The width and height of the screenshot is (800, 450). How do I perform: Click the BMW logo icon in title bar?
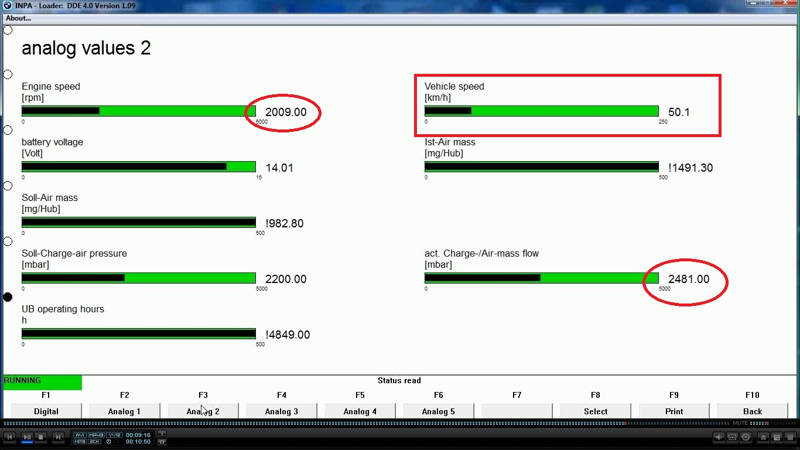point(7,6)
